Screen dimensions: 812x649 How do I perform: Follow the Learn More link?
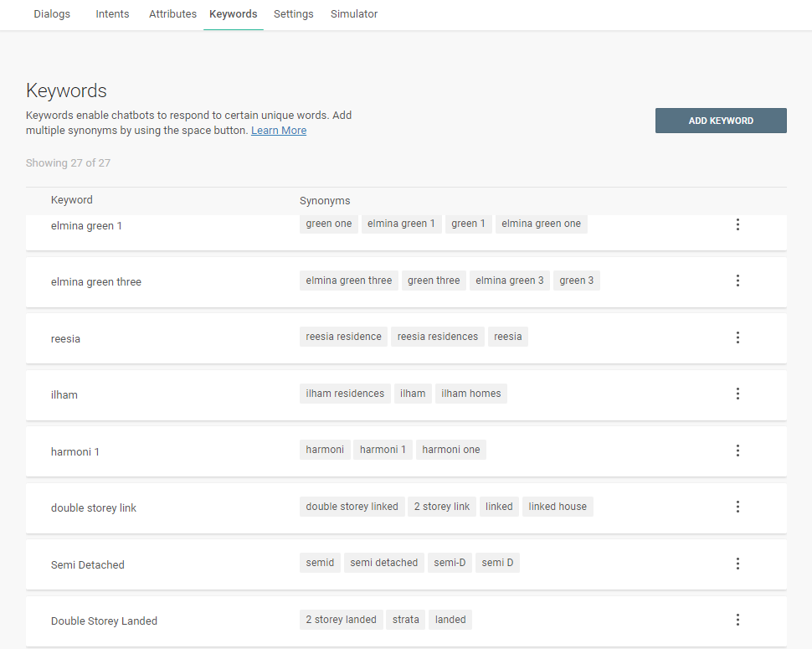pos(279,131)
